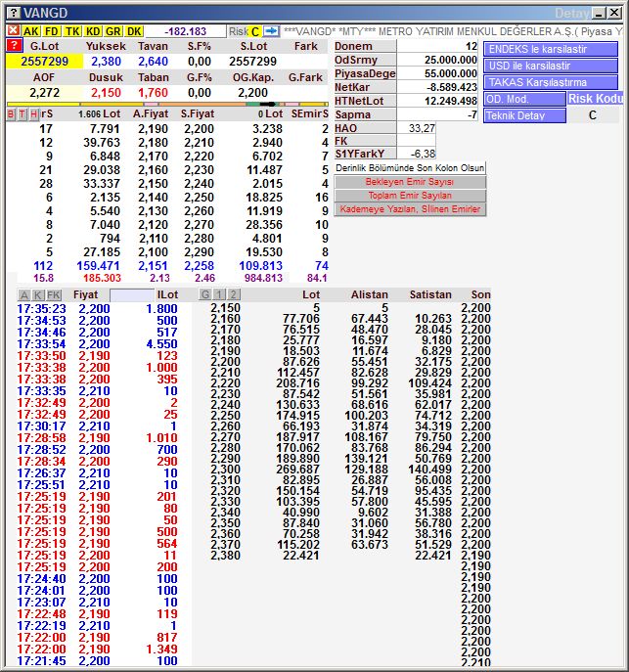Click the Satistan column header
Image resolution: width=629 pixels, height=672 pixels.
[x=430, y=294]
